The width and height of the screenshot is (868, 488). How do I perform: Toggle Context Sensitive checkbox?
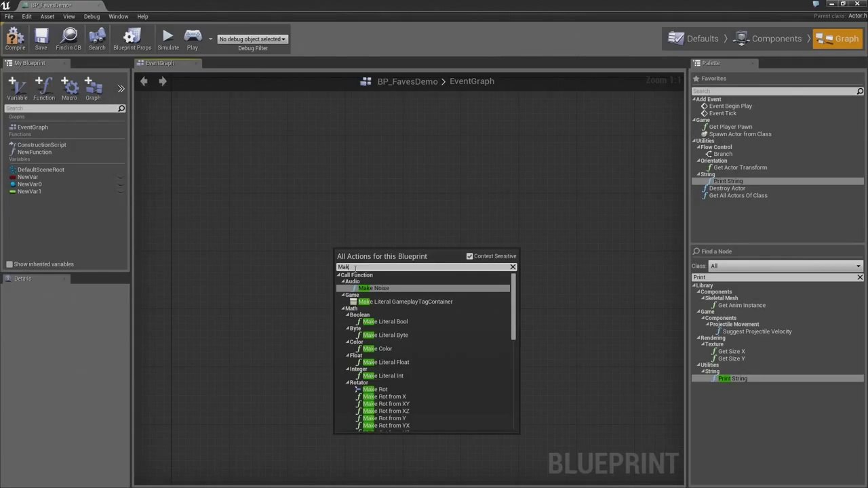coord(469,256)
